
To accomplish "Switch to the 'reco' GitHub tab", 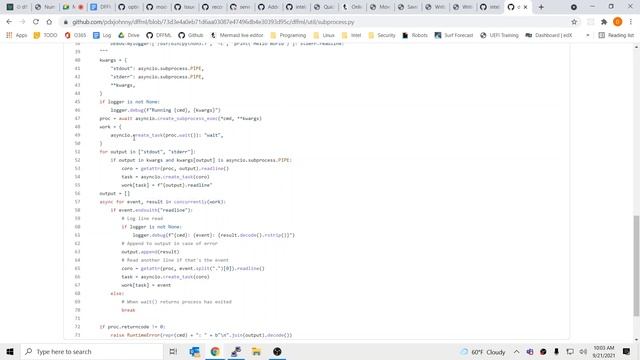I will coord(212,7).
